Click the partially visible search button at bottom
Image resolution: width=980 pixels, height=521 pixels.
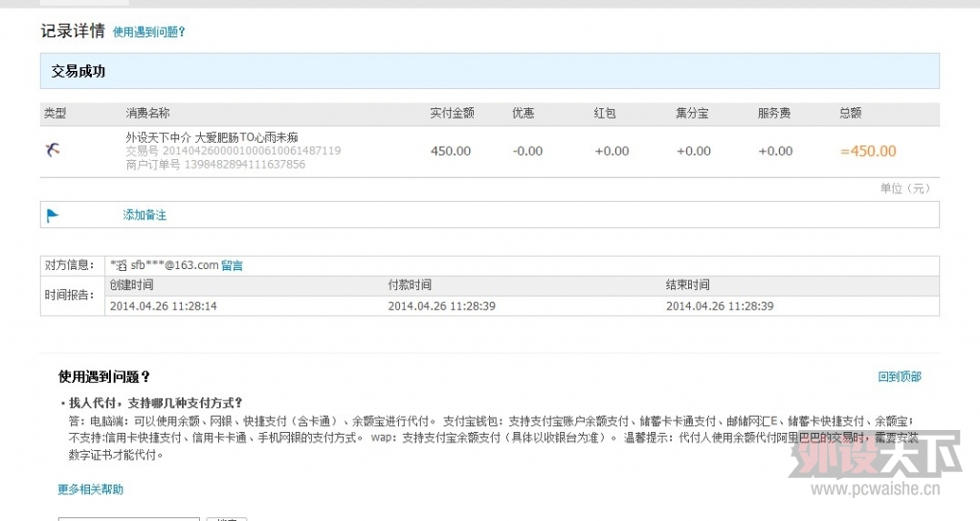(227, 518)
